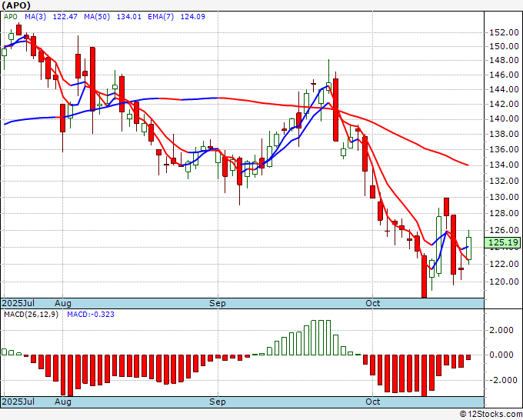Screen dimensions: 523x420
Task: Click Oct on MACD panel date axis
Action: 372,402
